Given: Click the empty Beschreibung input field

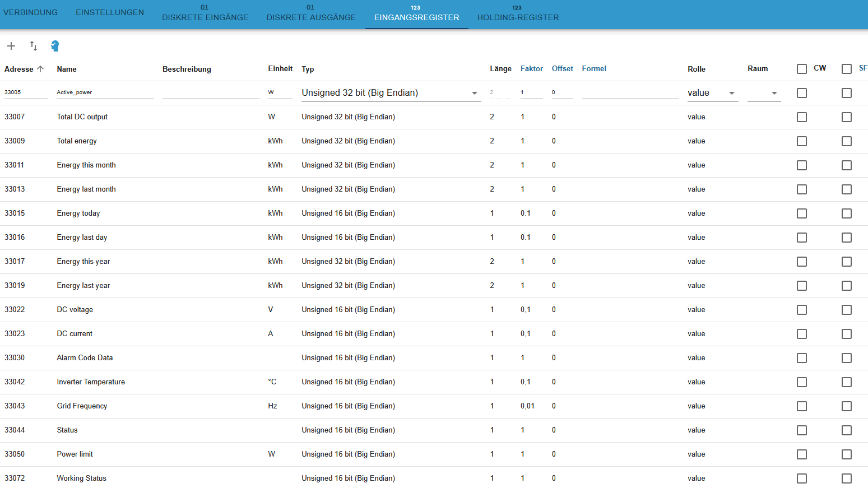Looking at the screenshot, I should 211,92.
